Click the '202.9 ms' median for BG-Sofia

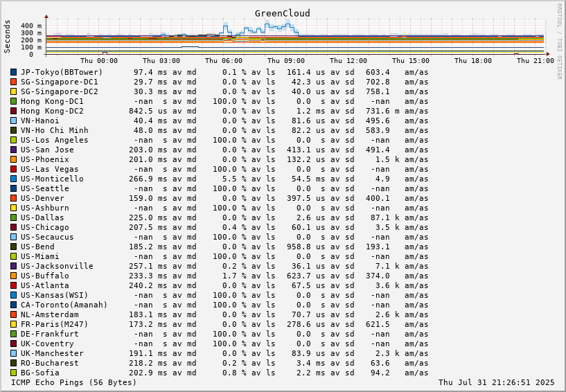click(148, 373)
